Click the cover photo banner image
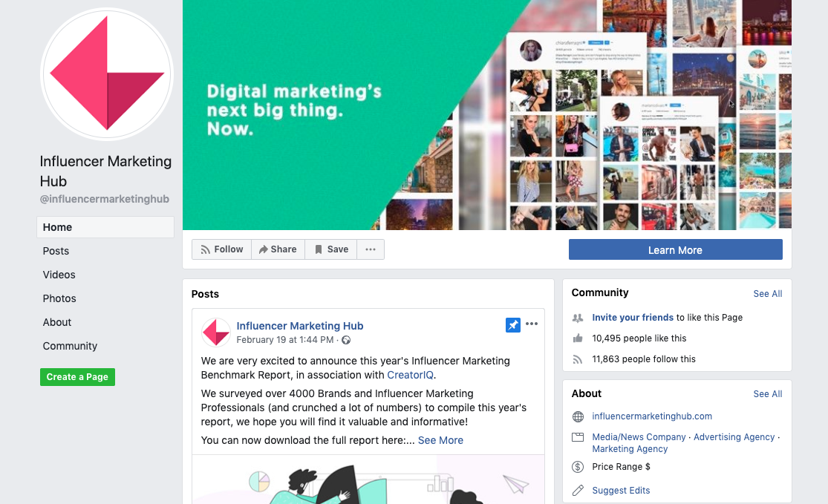Screen dimensions: 828x504 [487, 114]
